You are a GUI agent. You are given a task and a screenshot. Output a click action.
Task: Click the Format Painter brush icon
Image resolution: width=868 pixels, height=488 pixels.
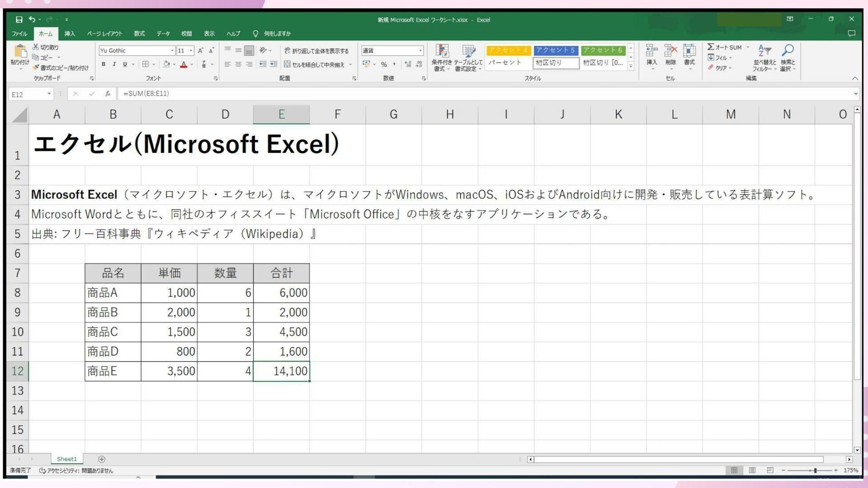pyautogui.click(x=36, y=67)
